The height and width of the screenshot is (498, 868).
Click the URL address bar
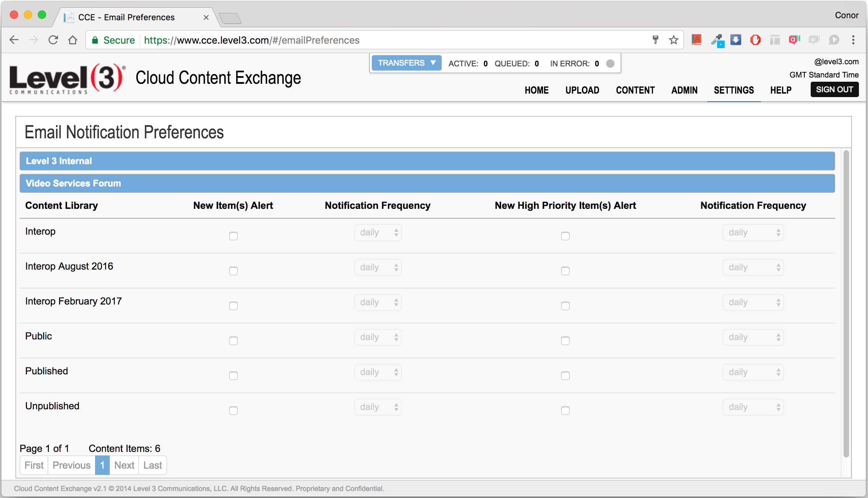(384, 40)
